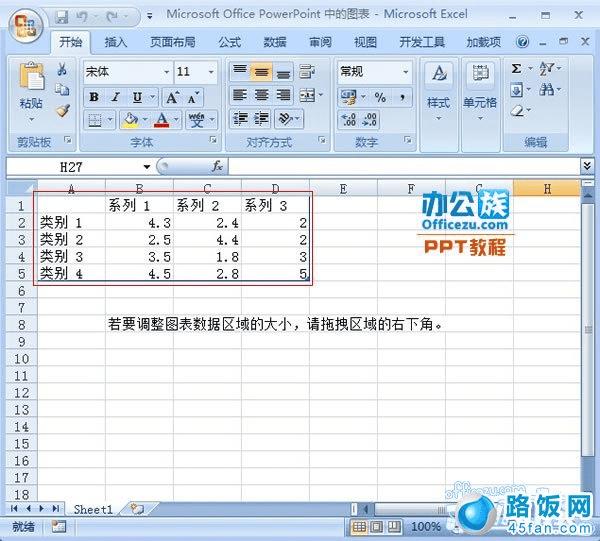Switch to the 插入 tab
The height and width of the screenshot is (541, 600).
pyautogui.click(x=116, y=42)
